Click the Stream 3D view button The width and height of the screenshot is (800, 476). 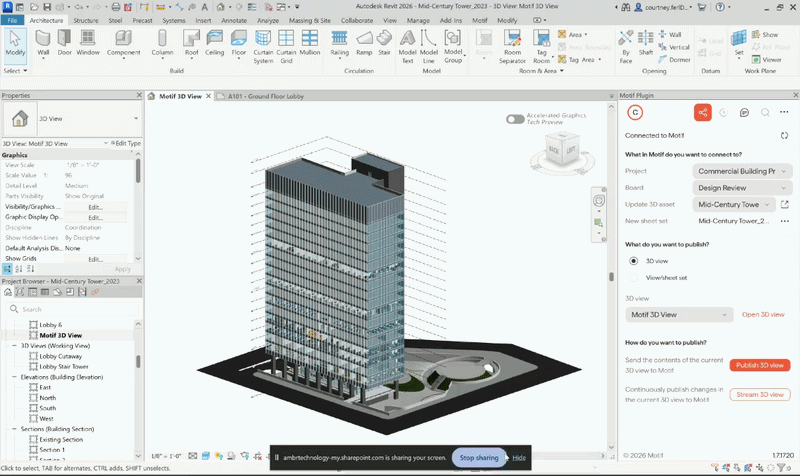tap(760, 394)
